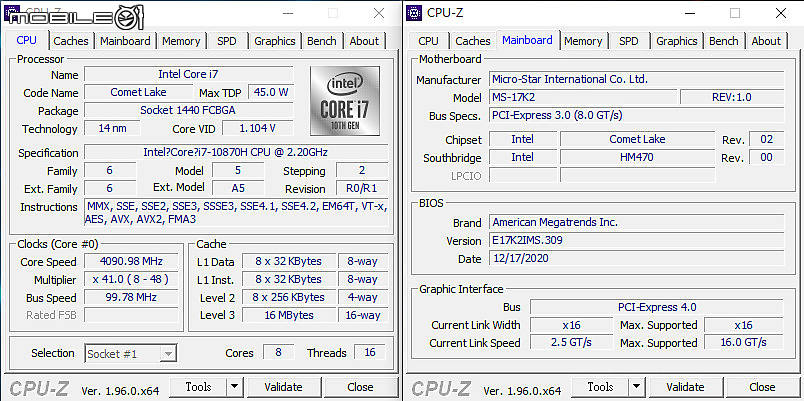Click Tools button in right CPU-Z window
804x401 pixels.
click(600, 387)
